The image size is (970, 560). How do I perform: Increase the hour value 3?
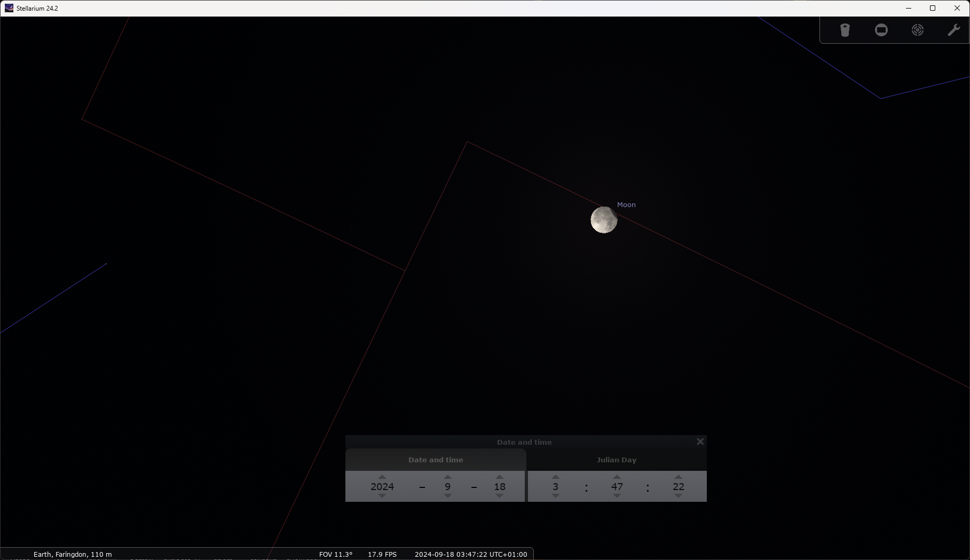[x=556, y=477]
